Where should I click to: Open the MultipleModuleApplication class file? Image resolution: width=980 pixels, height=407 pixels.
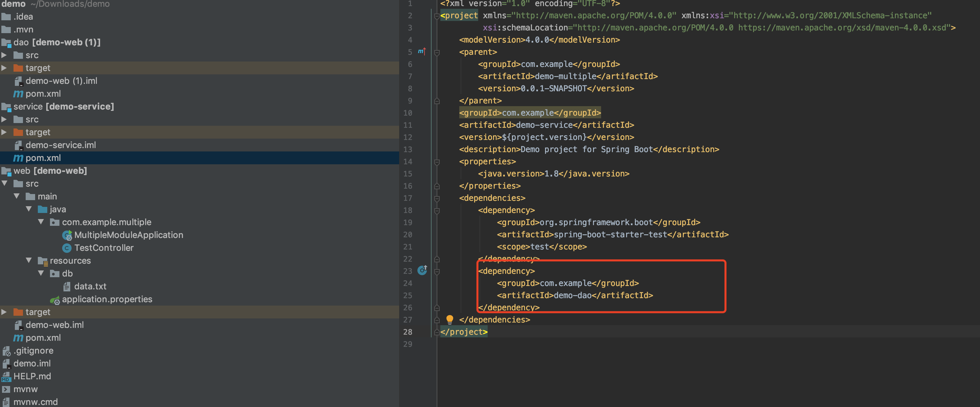(x=128, y=235)
